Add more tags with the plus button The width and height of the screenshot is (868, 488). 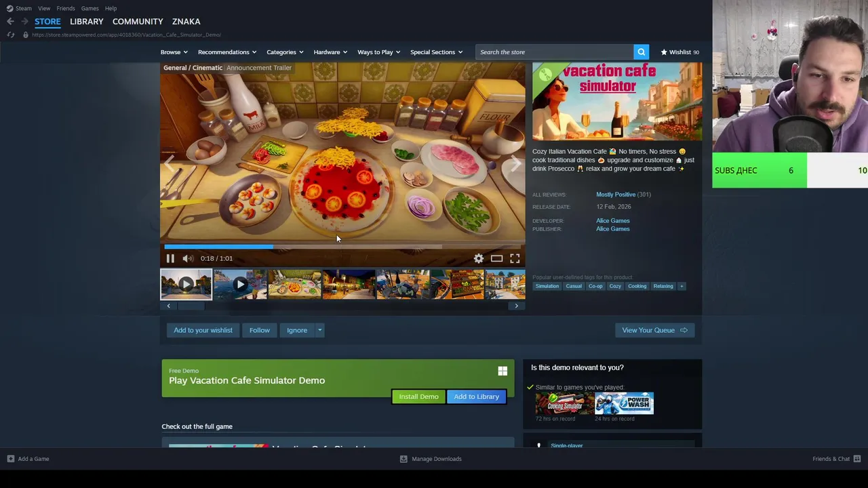click(x=682, y=286)
